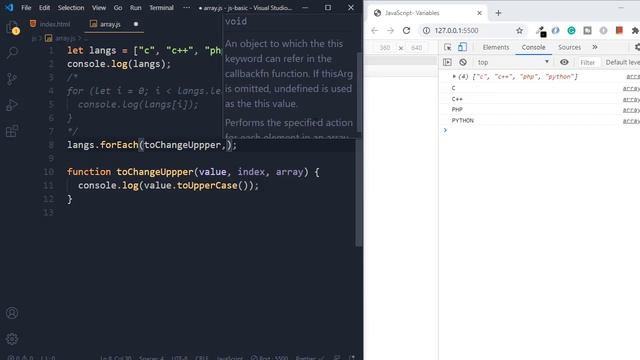Click the console Filter input
The height and width of the screenshot is (360, 640).
588,62
